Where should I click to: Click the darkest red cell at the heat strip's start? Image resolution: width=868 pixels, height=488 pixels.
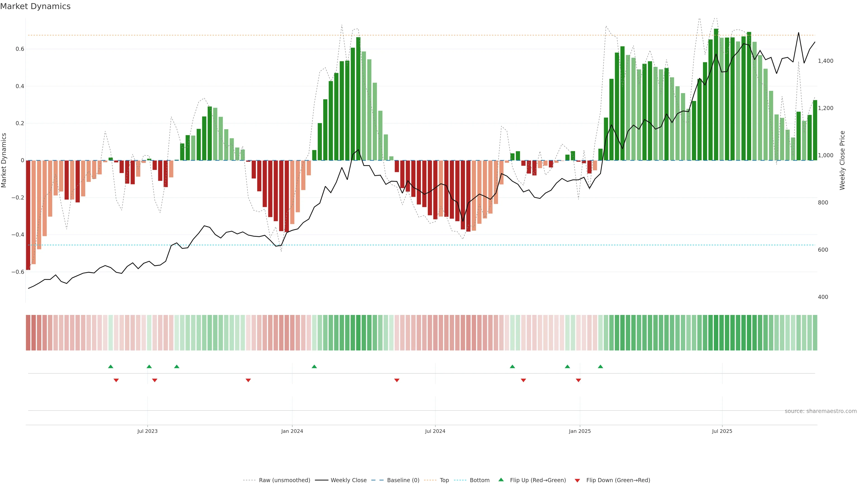pos(28,333)
